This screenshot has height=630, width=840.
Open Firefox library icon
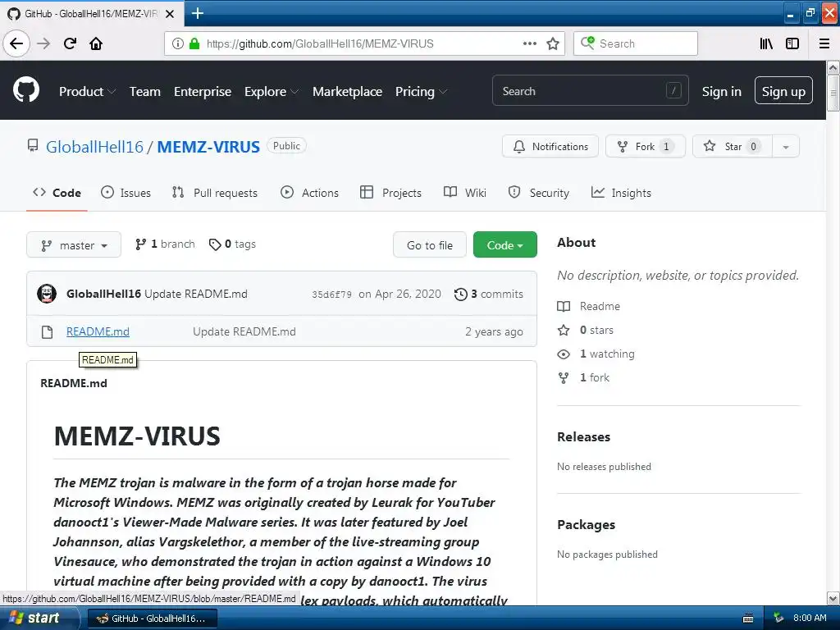766,43
